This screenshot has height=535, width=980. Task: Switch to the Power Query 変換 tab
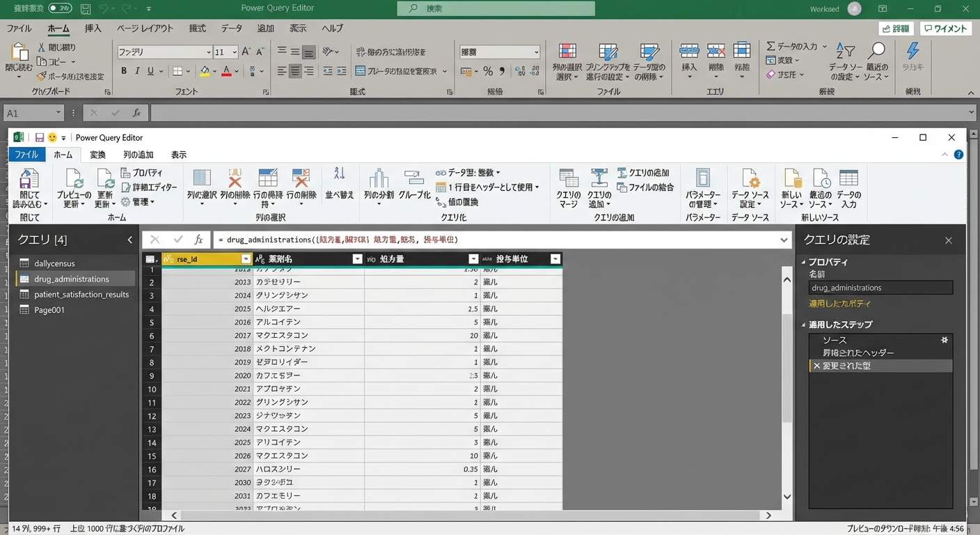[97, 155]
